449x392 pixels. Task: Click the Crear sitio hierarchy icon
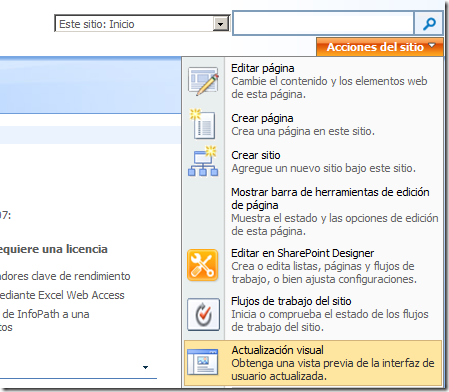pyautogui.click(x=203, y=161)
